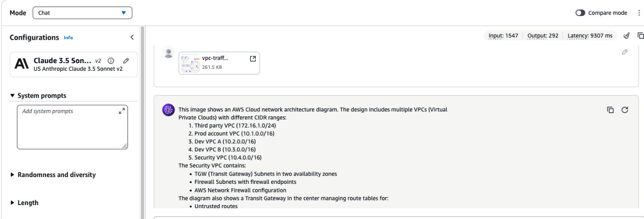This screenshot has height=219, width=644.
Task: Expand the system prompts text box
Action: point(122,111)
